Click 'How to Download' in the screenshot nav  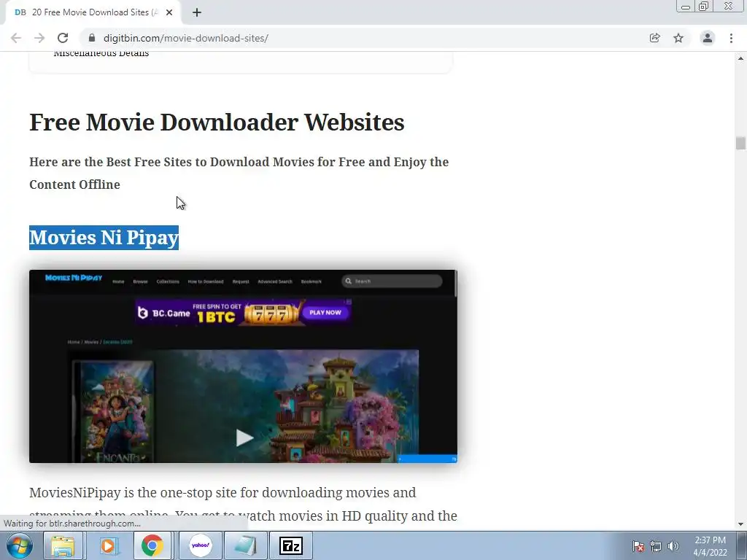pos(205,281)
